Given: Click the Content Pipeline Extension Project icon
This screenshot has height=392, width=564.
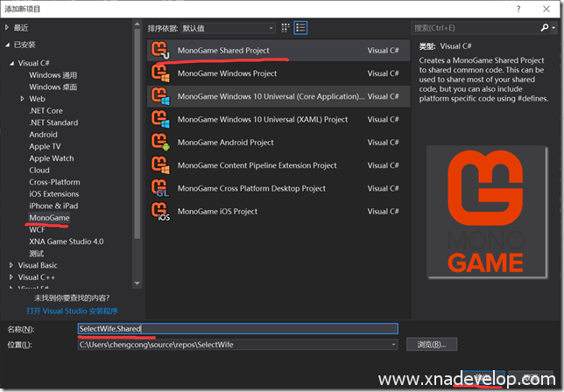Looking at the screenshot, I should (161, 164).
